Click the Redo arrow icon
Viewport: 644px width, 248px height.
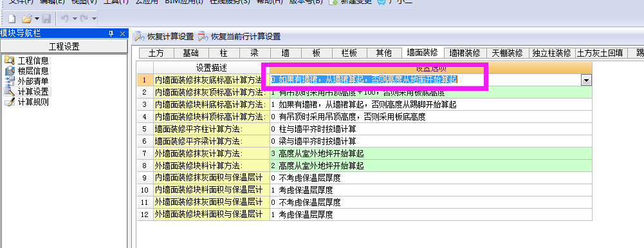click(85, 19)
